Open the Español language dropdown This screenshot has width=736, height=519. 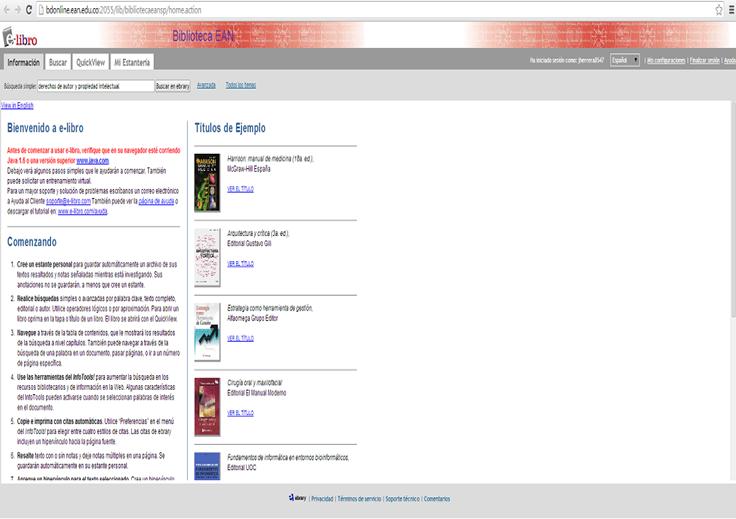(x=625, y=61)
